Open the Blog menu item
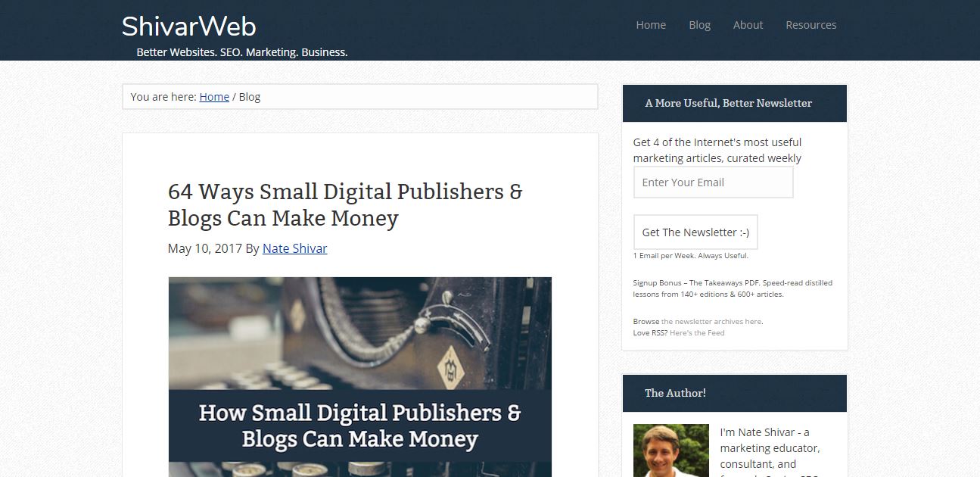Viewport: 980px width, 477px height. pos(699,25)
